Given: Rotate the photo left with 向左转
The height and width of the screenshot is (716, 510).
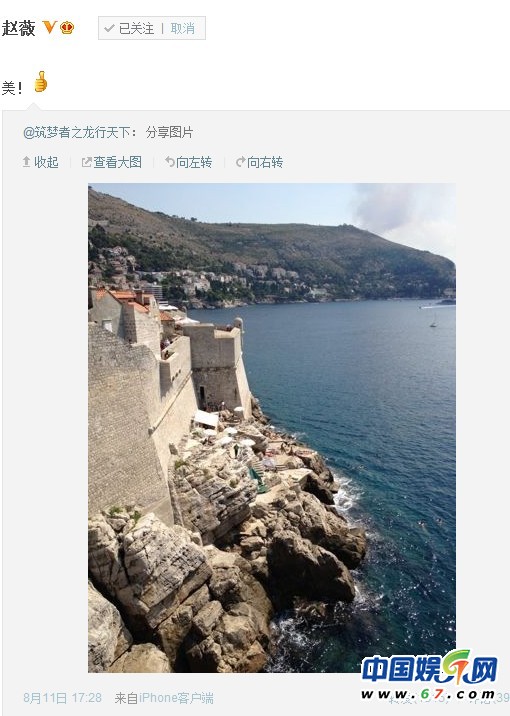Looking at the screenshot, I should [194, 162].
